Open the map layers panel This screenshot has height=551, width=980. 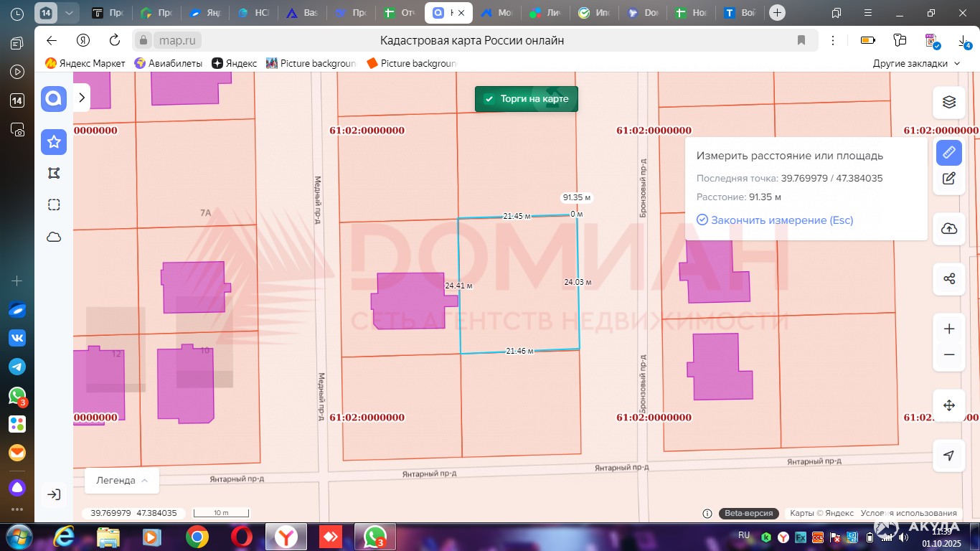point(948,102)
